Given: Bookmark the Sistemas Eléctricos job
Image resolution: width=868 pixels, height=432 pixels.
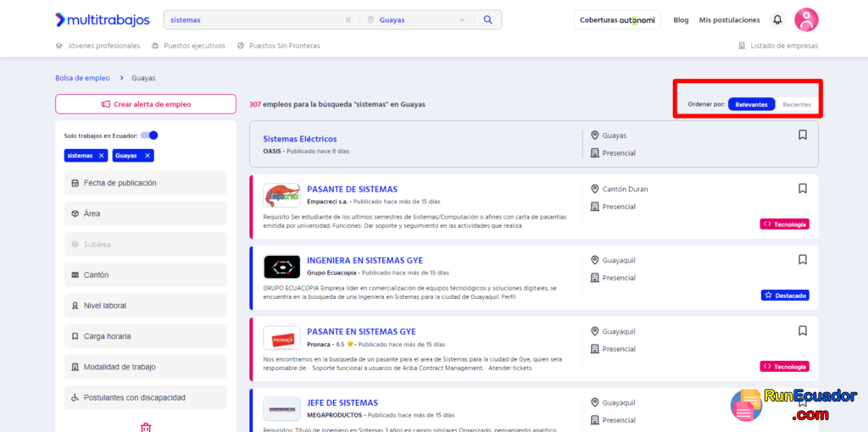Looking at the screenshot, I should click(x=803, y=135).
